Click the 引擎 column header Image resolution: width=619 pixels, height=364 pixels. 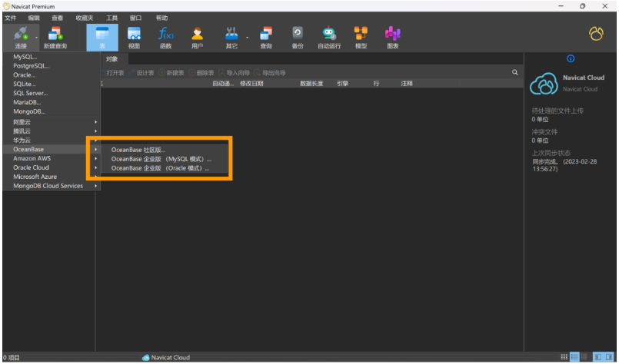pyautogui.click(x=342, y=84)
